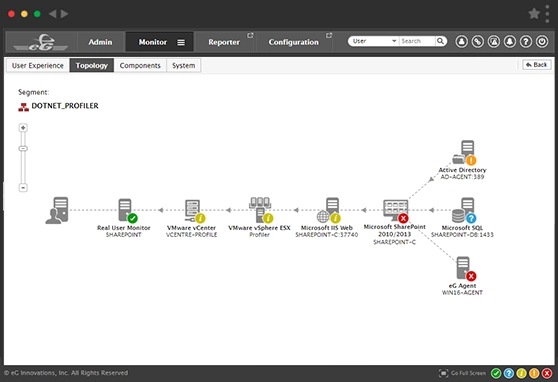This screenshot has height=382, width=558.
Task: Open the notifications bell icon
Action: (x=510, y=42)
